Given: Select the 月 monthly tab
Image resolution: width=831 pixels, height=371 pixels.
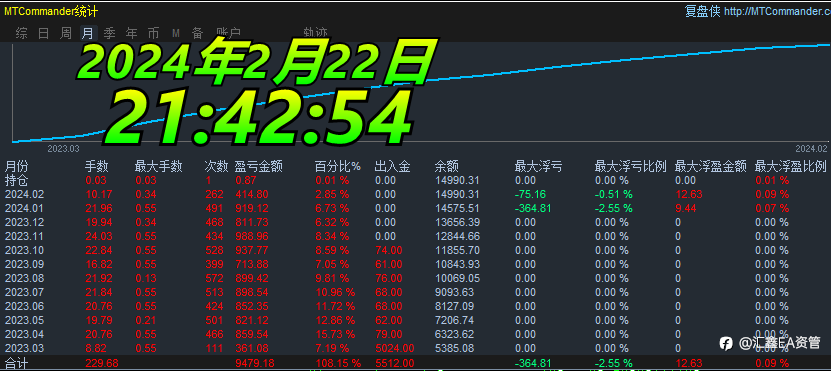Looking at the screenshot, I should pyautogui.click(x=88, y=33).
